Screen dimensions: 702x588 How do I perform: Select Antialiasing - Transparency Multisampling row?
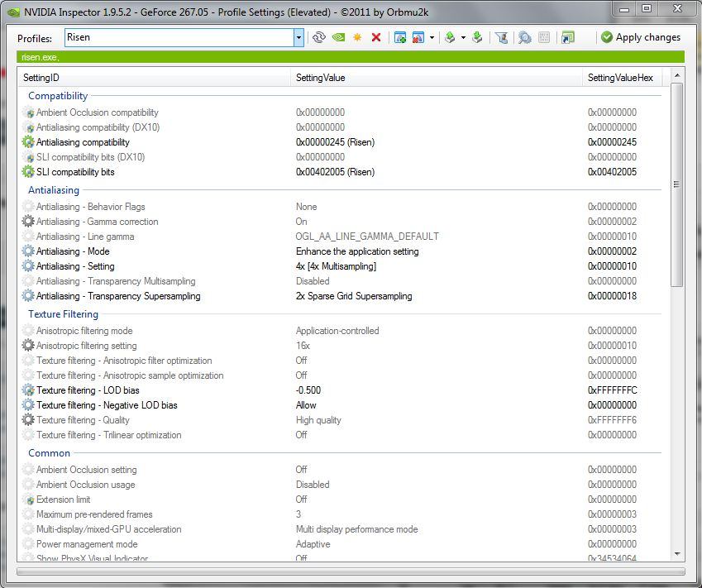click(x=341, y=281)
